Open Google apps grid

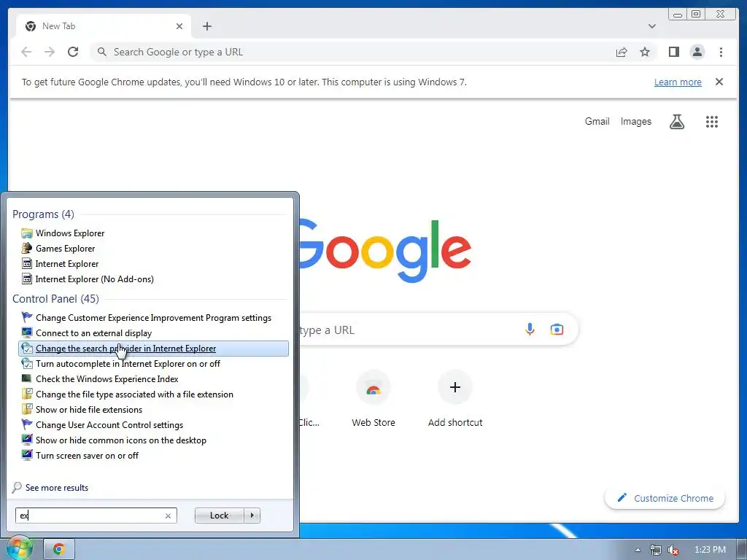pos(712,122)
